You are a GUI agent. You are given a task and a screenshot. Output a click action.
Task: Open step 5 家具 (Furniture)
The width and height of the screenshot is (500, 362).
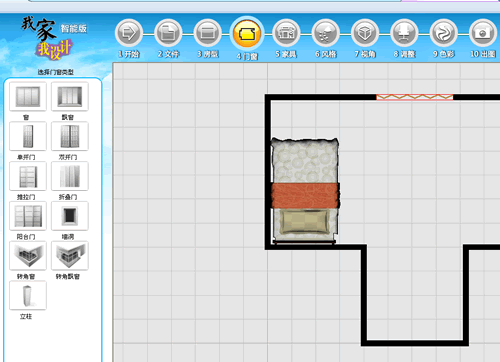pyautogui.click(x=286, y=33)
